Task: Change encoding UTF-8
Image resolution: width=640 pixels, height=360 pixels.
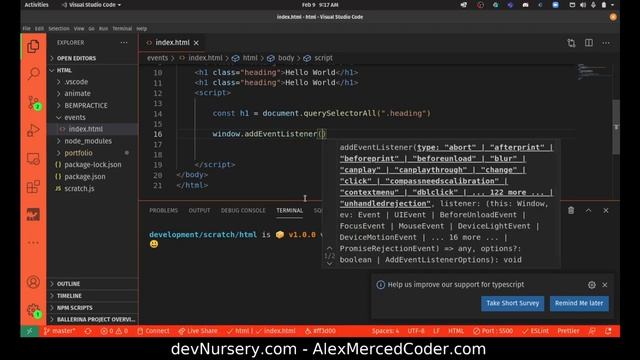Action: click(416, 331)
